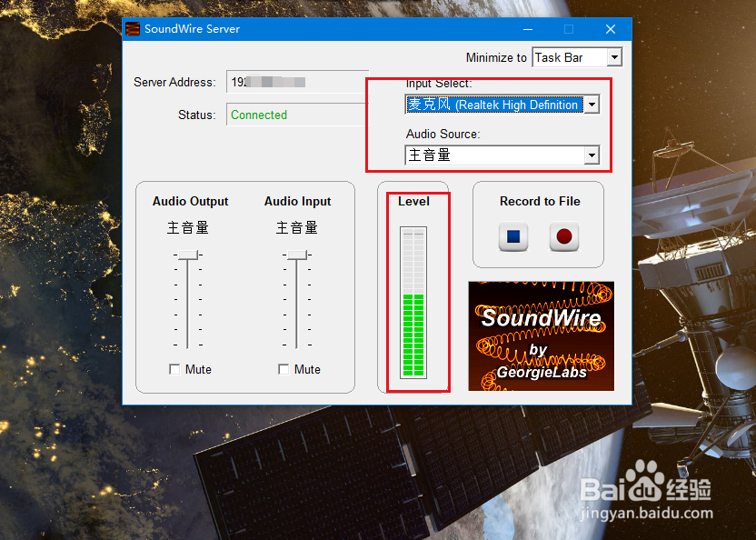Mute the Audio Input channel
Viewport: 756px width, 540px height.
[x=283, y=369]
